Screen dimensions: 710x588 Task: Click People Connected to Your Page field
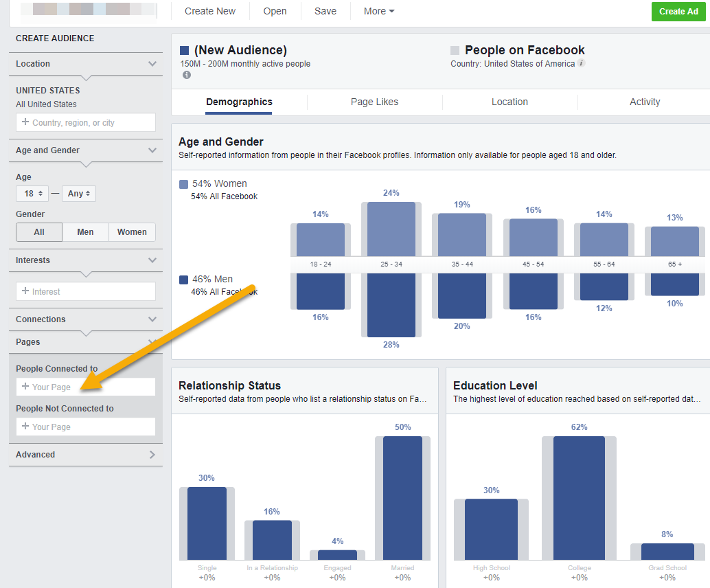(86, 387)
